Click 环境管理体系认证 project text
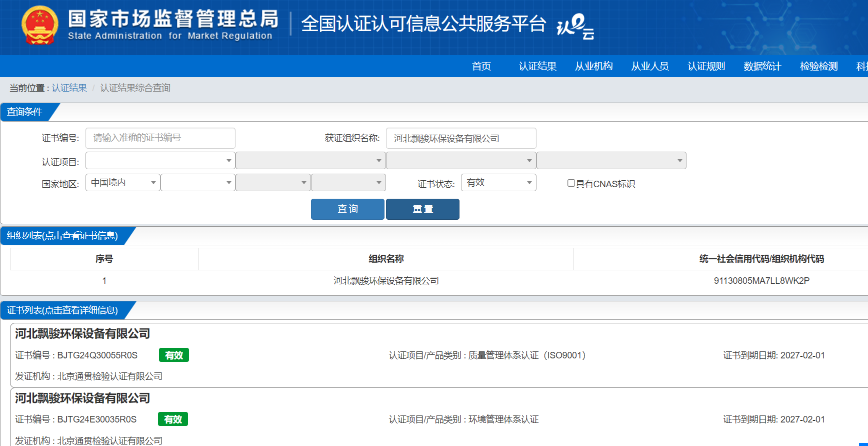Image resolution: width=868 pixels, height=446 pixels. point(503,419)
